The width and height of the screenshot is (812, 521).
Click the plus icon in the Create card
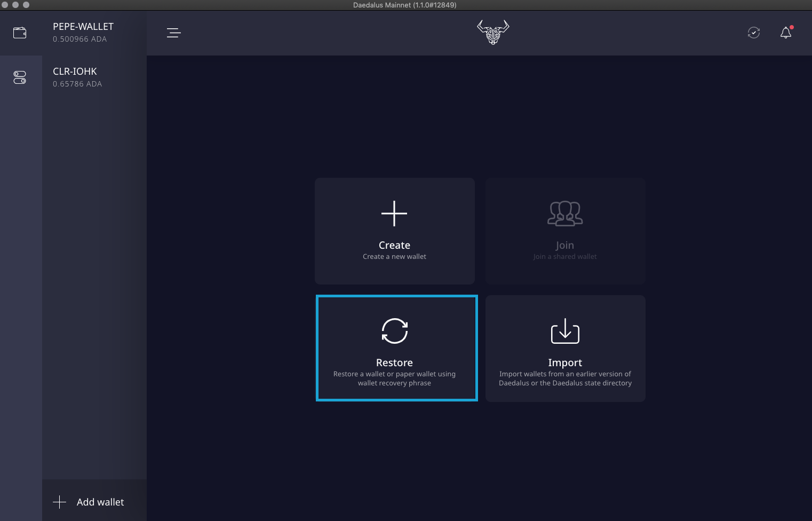[x=394, y=214]
